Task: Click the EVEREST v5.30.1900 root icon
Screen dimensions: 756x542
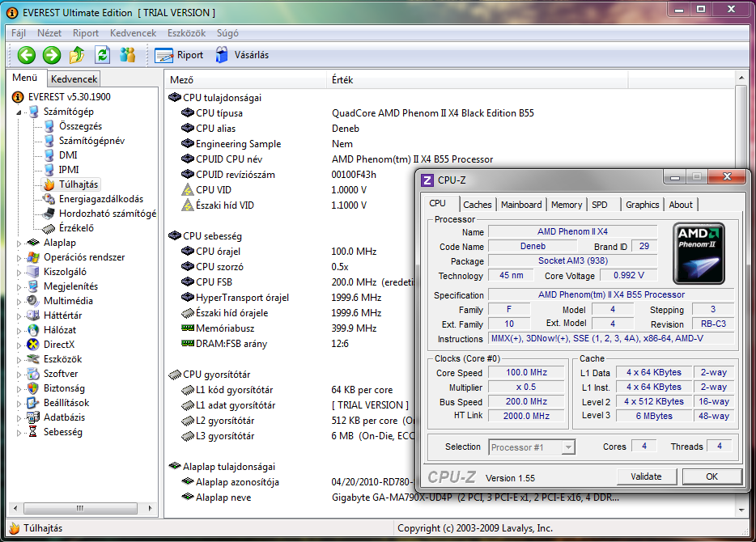Action: click(x=17, y=97)
